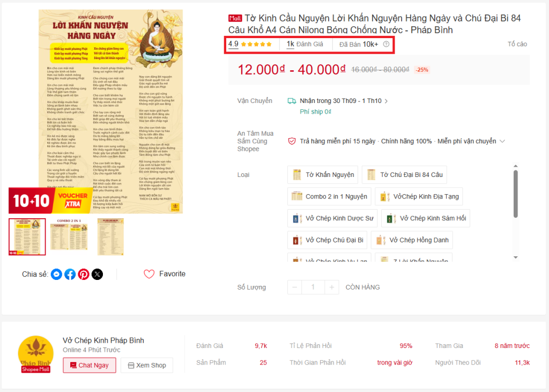
Task: Open the shop via Xem Shop
Action: 146,365
